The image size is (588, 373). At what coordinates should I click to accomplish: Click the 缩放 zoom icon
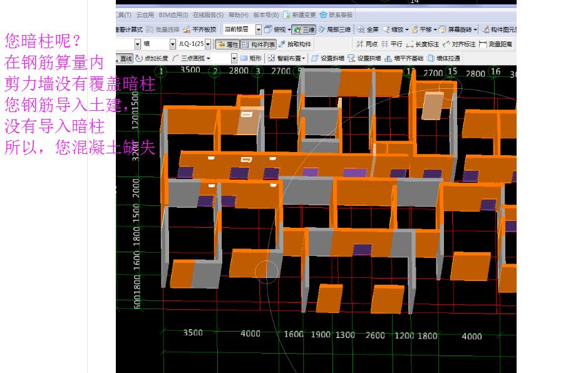(386, 29)
